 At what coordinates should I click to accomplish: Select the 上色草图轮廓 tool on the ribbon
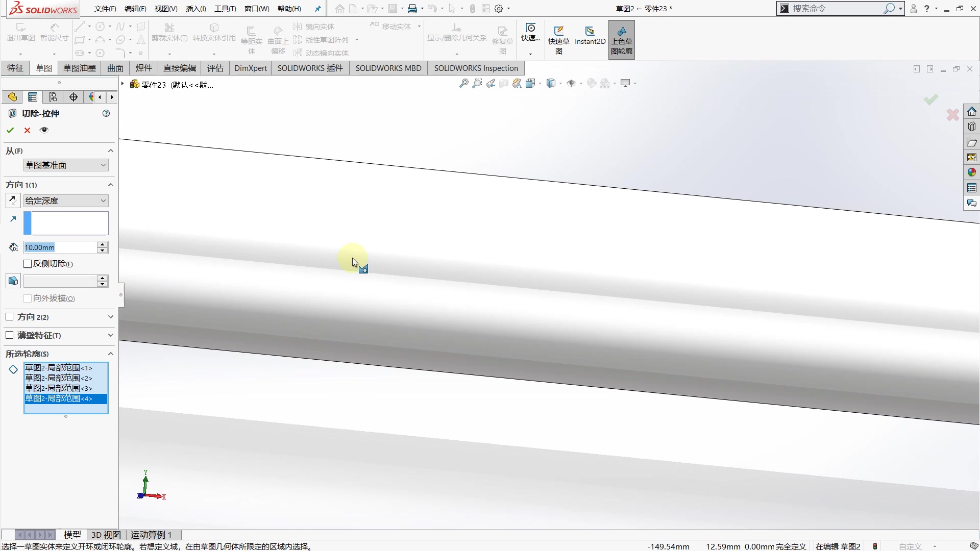click(622, 39)
